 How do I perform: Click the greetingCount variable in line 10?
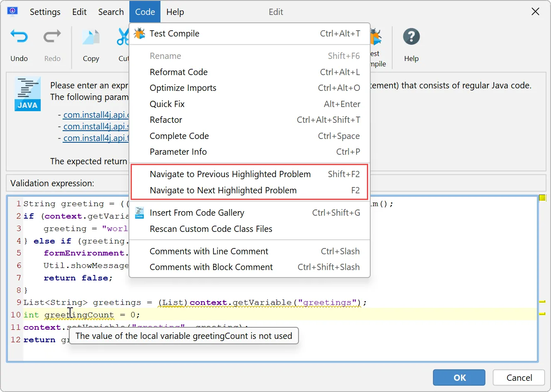79,315
